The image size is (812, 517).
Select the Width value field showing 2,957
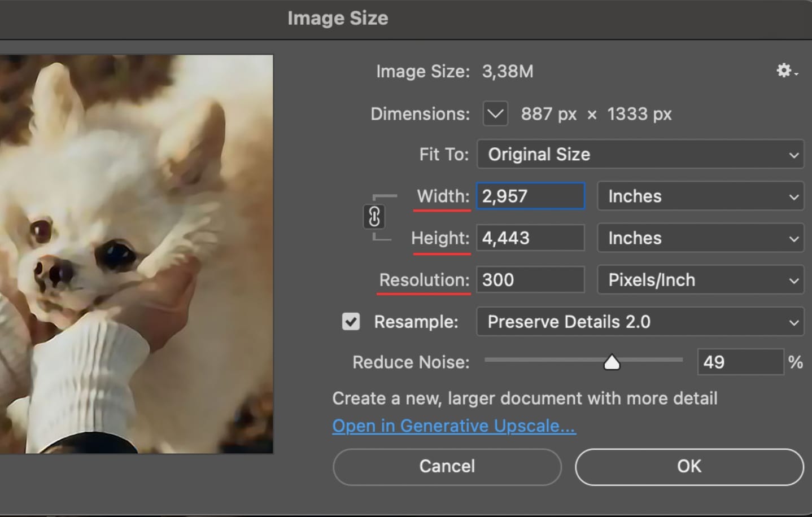pyautogui.click(x=529, y=196)
